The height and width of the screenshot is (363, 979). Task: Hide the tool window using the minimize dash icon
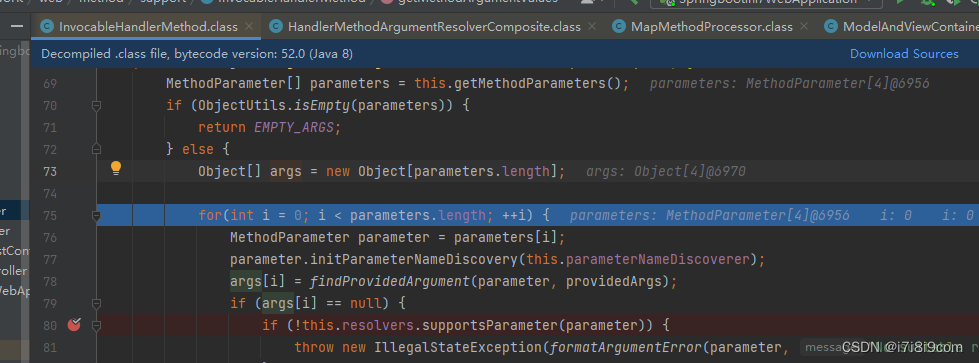(x=17, y=26)
